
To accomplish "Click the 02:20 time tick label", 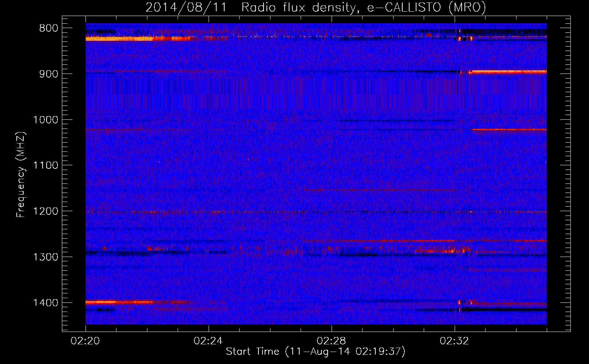I will click(x=85, y=341).
